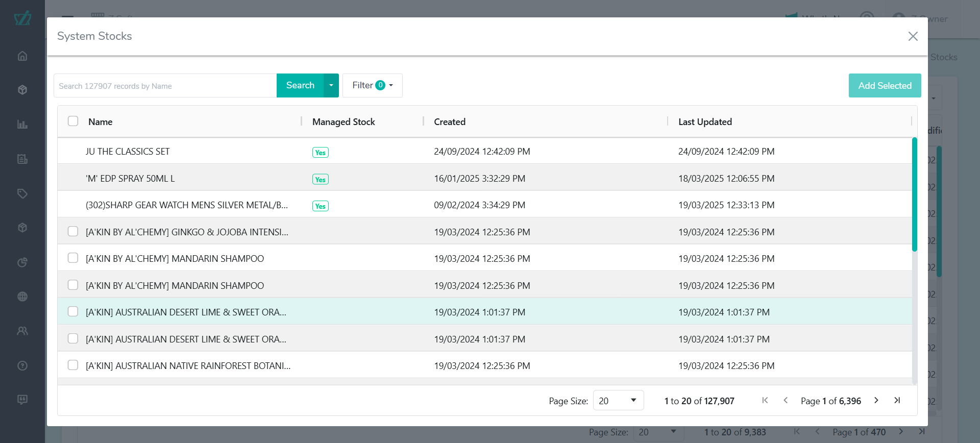
Task: Click the 1 to 20 of 127,907 text
Action: [x=699, y=401]
